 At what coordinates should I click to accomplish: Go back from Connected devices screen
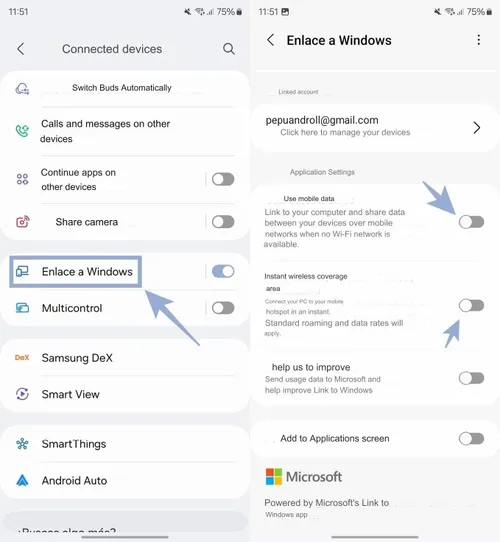(21, 49)
